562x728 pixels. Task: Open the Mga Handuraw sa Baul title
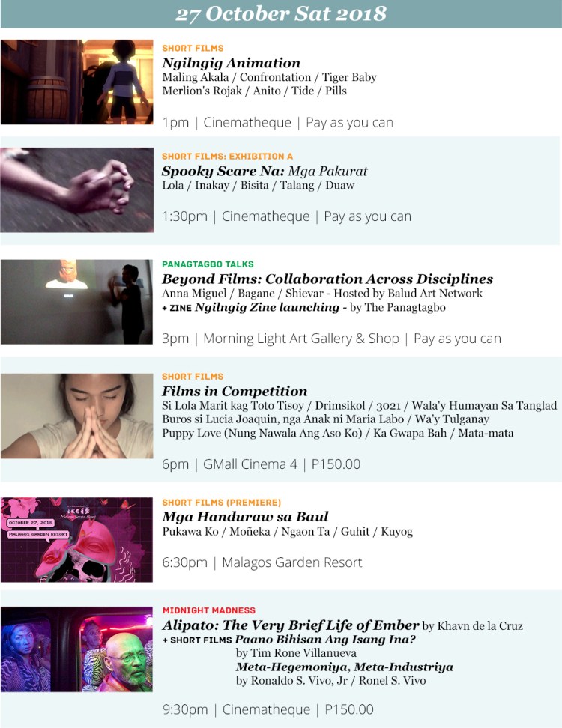(245, 517)
